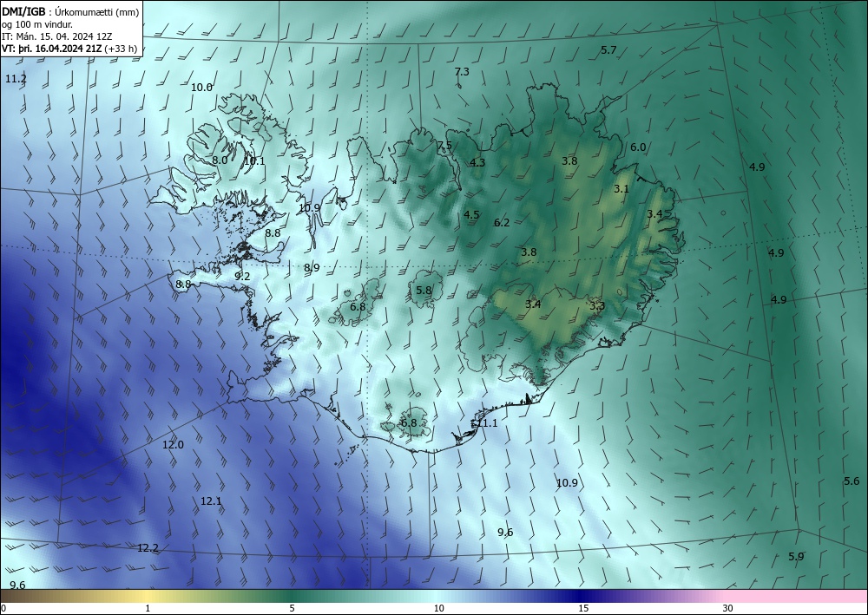This screenshot has height=615, width=868.
Task: Click the 5.8 value label
Action: (424, 291)
